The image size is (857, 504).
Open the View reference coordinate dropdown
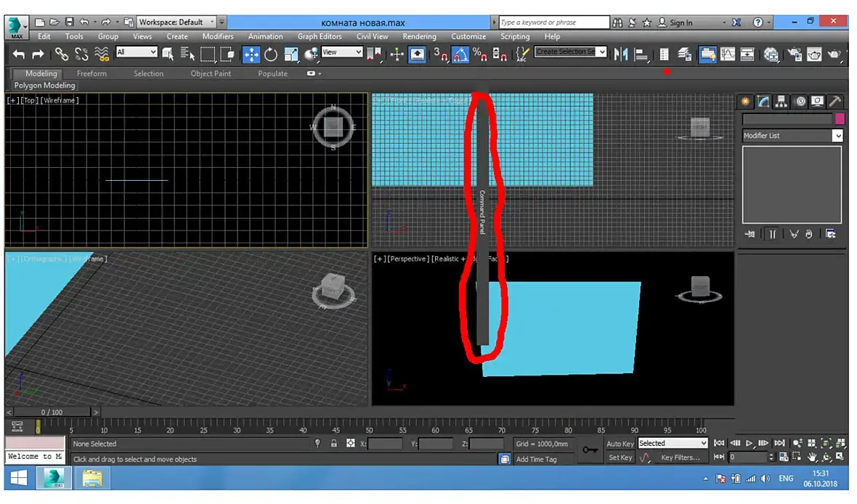[x=342, y=52]
